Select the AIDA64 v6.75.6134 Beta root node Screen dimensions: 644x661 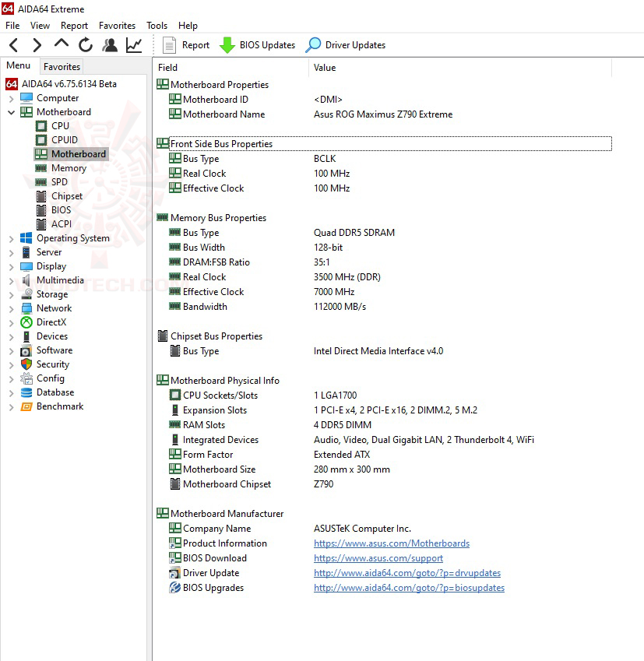[x=69, y=84]
